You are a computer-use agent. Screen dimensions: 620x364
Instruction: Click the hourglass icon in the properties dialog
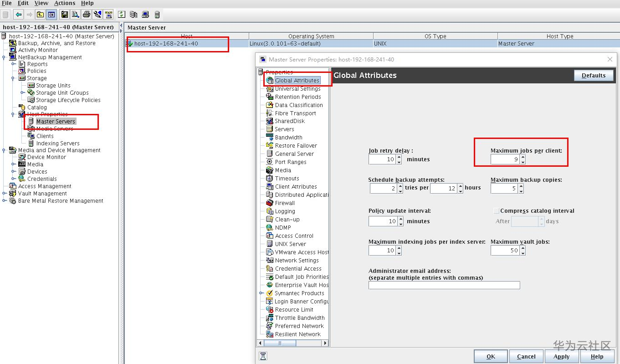click(x=263, y=356)
